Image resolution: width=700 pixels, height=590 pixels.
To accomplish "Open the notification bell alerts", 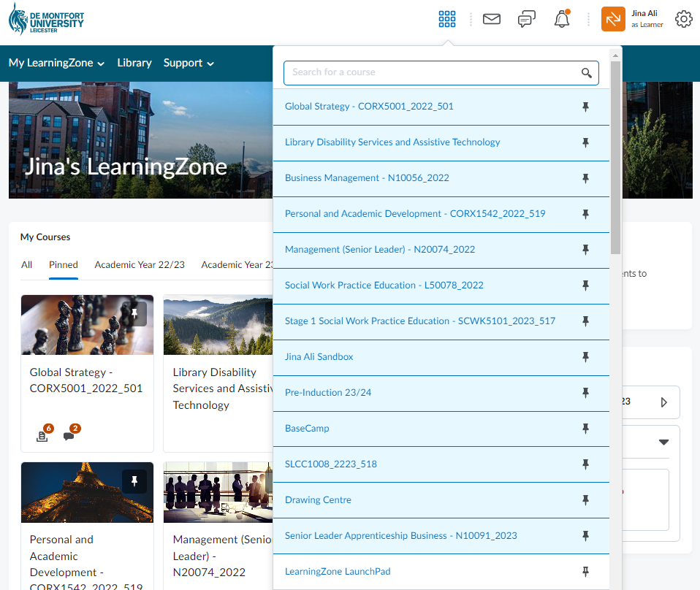I will click(562, 19).
